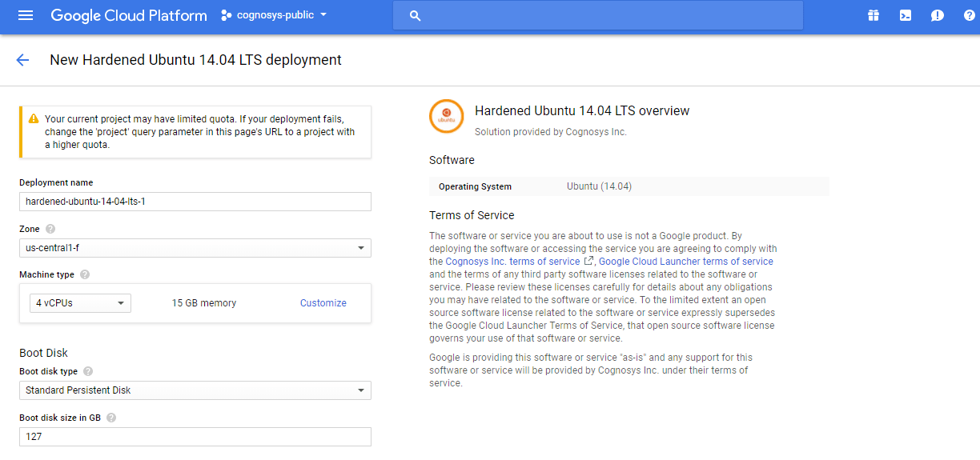Click the Customize machine type link
Screen dimensions: 980x460
323,303
